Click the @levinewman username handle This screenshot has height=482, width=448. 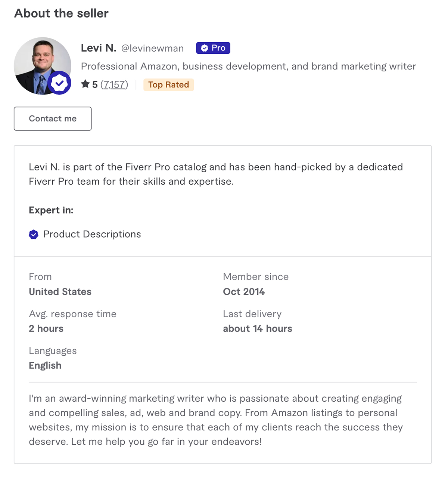[x=152, y=48]
